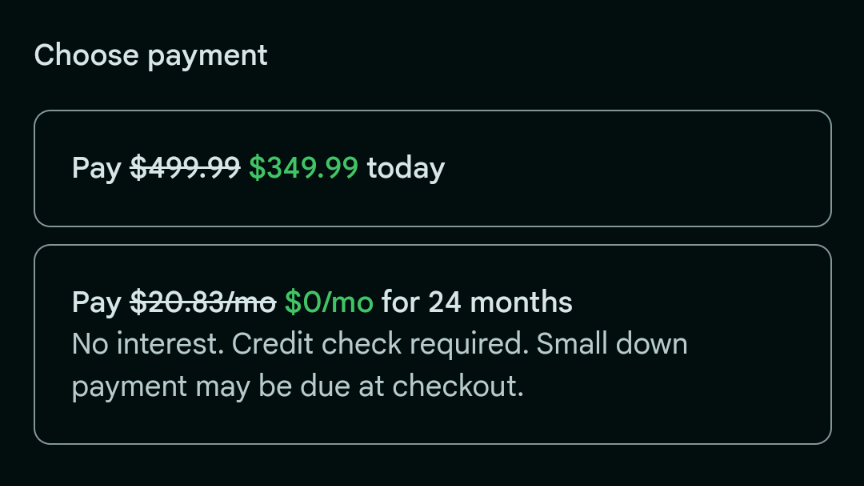Viewport: 864px width, 486px height.
Task: Choose the full payment card
Action: 600,168
